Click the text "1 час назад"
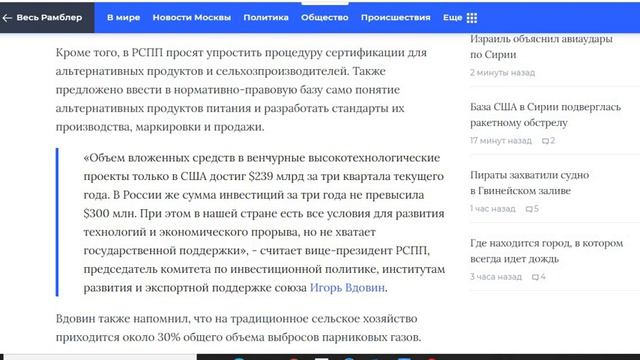 click(x=492, y=209)
